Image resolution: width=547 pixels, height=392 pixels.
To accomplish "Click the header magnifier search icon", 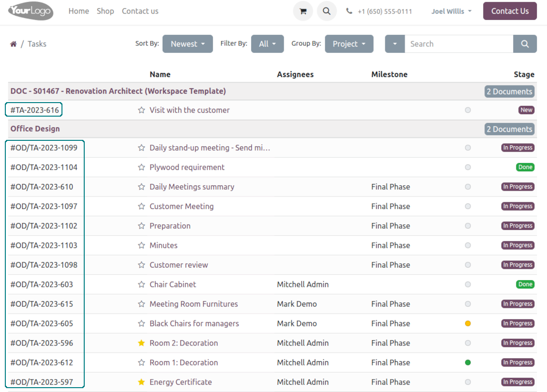I will (327, 11).
